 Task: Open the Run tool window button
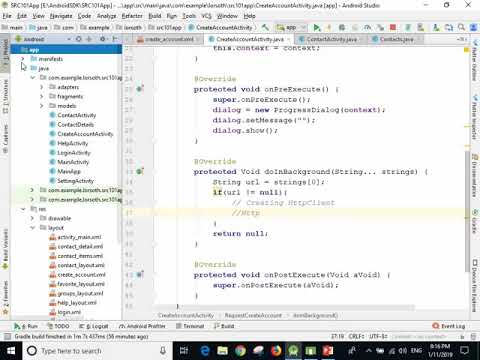26,326
